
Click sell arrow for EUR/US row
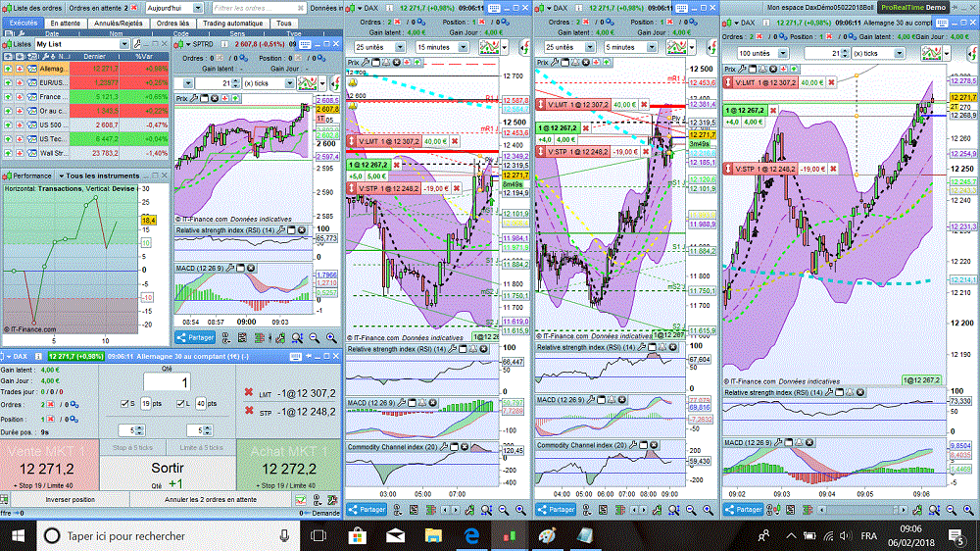[20, 82]
